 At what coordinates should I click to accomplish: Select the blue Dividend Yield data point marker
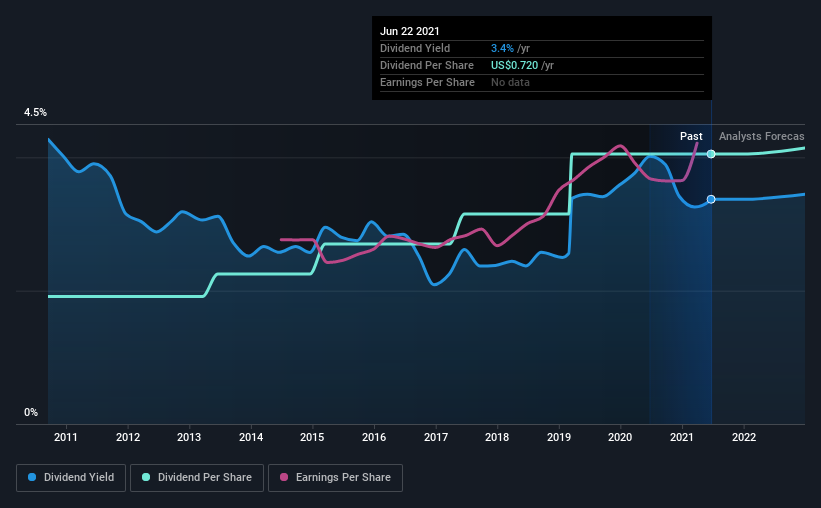711,199
